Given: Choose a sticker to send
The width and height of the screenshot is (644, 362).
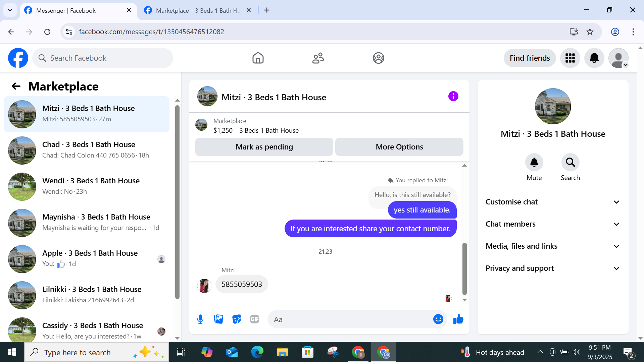Looking at the screenshot, I should tap(237, 319).
